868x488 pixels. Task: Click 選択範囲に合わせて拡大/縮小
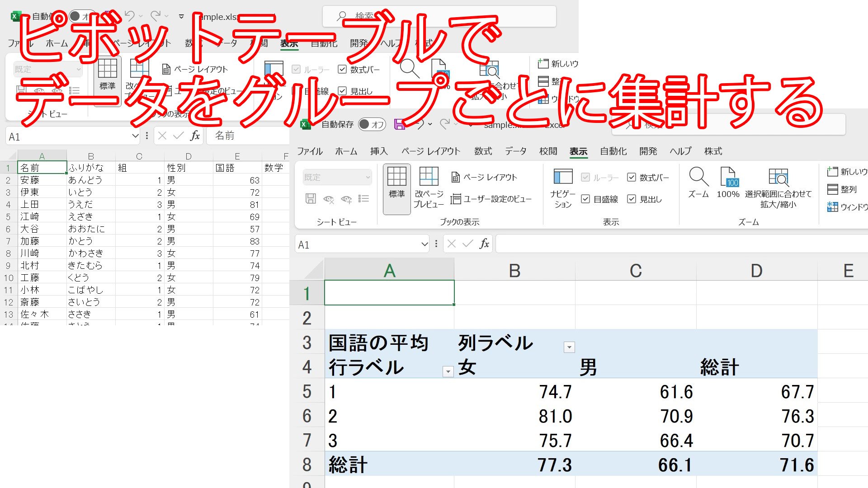[778, 188]
